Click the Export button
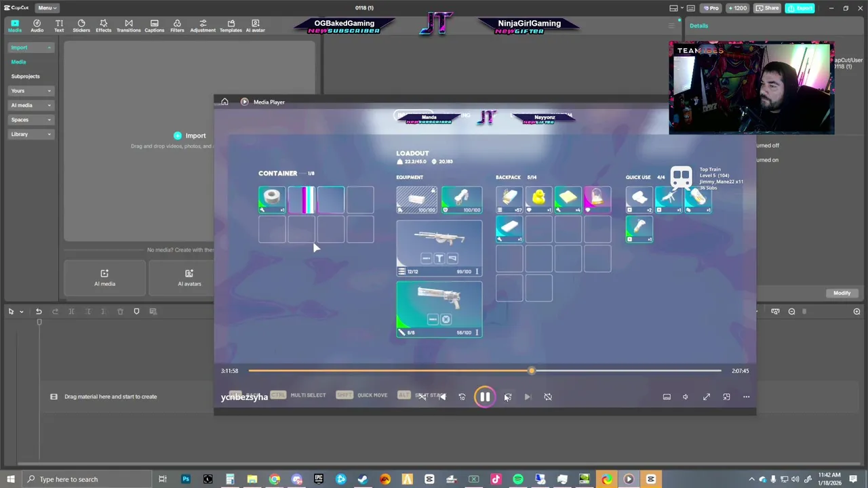The width and height of the screenshot is (868, 488). (800, 8)
